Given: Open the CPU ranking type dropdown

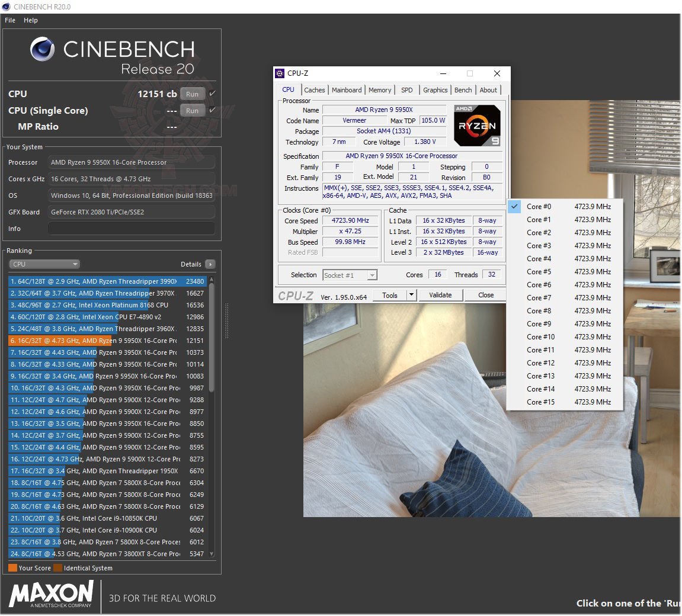Looking at the screenshot, I should tap(44, 264).
